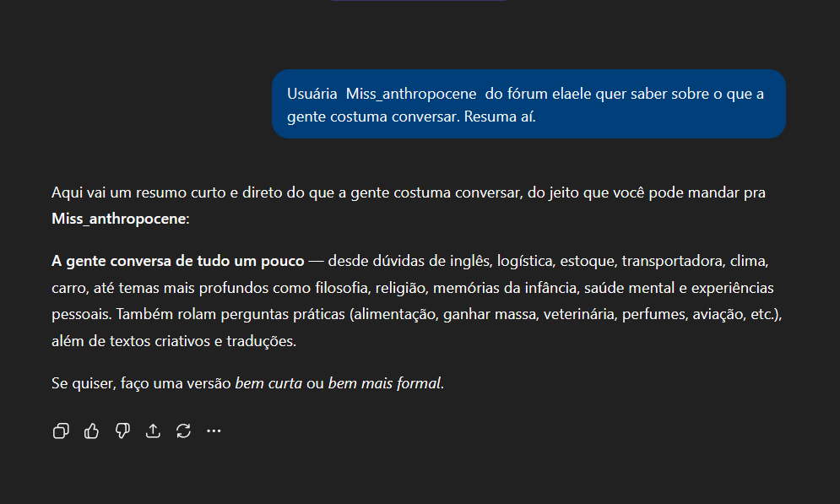840x504 pixels.
Task: Click the share upload arrow icon
Action: (x=153, y=431)
